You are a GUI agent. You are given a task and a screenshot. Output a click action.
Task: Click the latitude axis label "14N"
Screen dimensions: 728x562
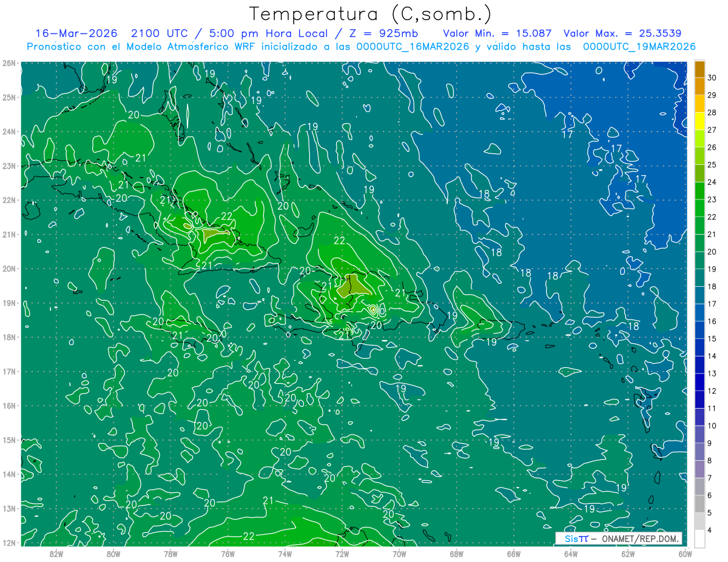tap(8, 474)
